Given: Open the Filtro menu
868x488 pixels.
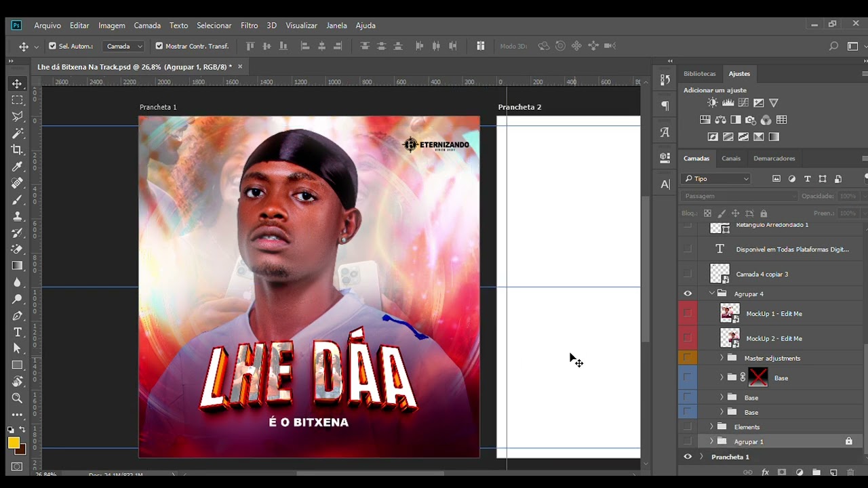Looking at the screenshot, I should click(249, 25).
